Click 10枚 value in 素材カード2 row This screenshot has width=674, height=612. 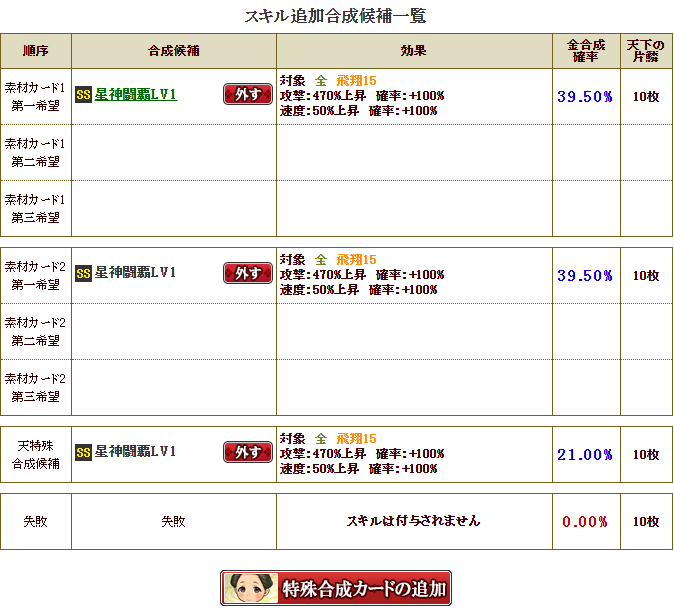646,275
